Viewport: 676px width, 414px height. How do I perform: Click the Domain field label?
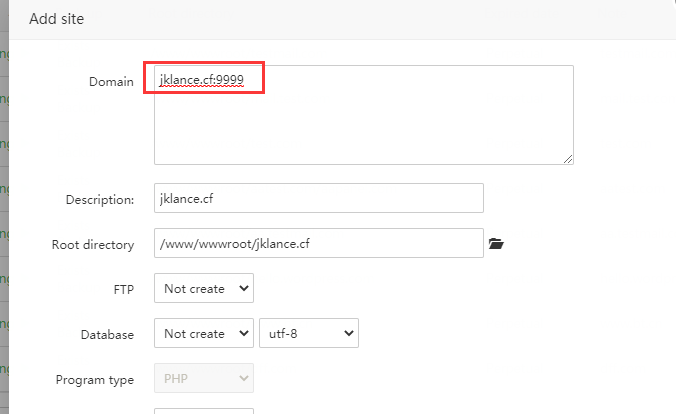(x=111, y=81)
